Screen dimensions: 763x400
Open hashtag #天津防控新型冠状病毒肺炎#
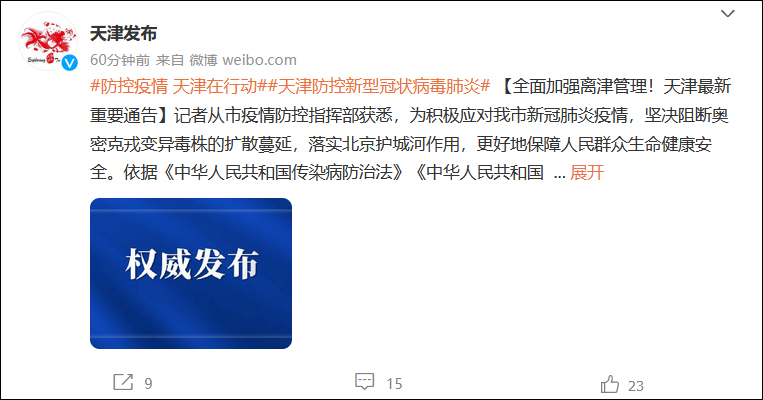pos(374,86)
